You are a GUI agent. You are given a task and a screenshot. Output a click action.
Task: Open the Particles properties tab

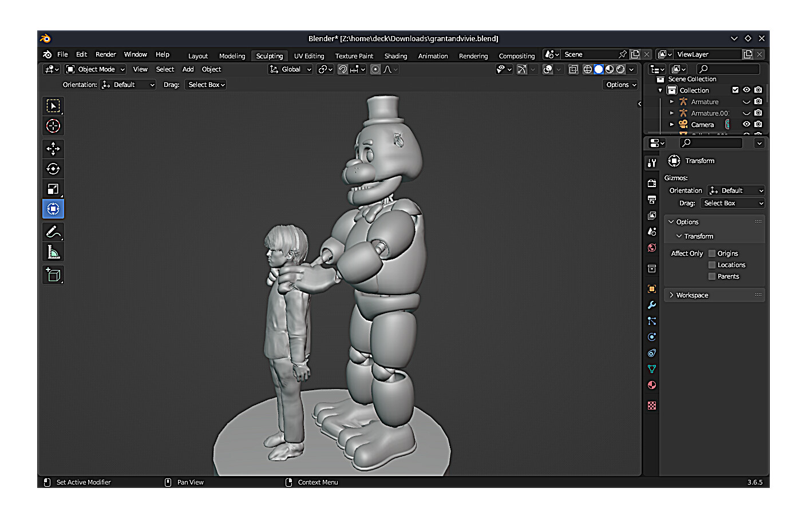[x=651, y=321]
